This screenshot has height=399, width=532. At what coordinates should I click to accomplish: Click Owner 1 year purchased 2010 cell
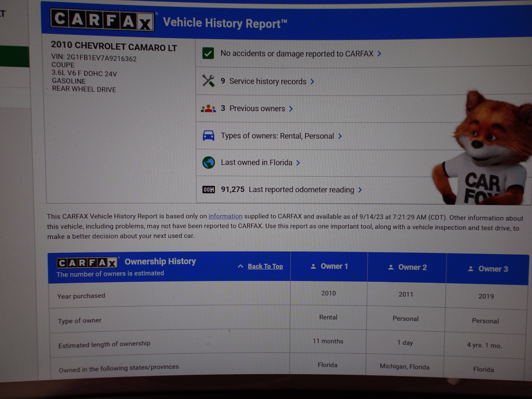328,293
